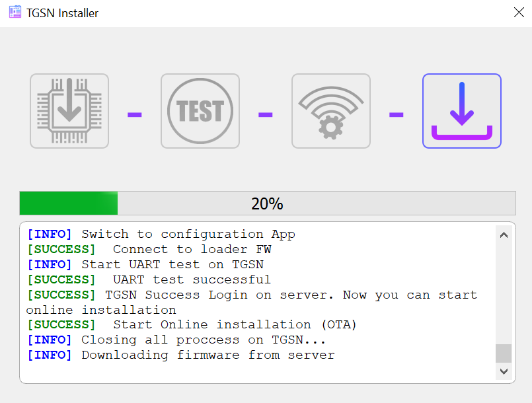Select the active OTA download stage icon
Screen dimensions: 532x403
coord(462,111)
